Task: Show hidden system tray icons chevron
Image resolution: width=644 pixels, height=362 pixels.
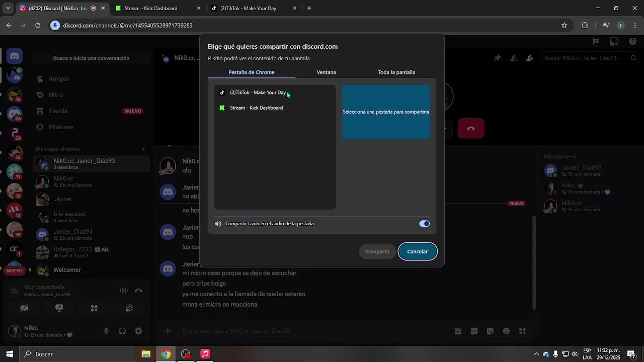Action: (x=536, y=354)
